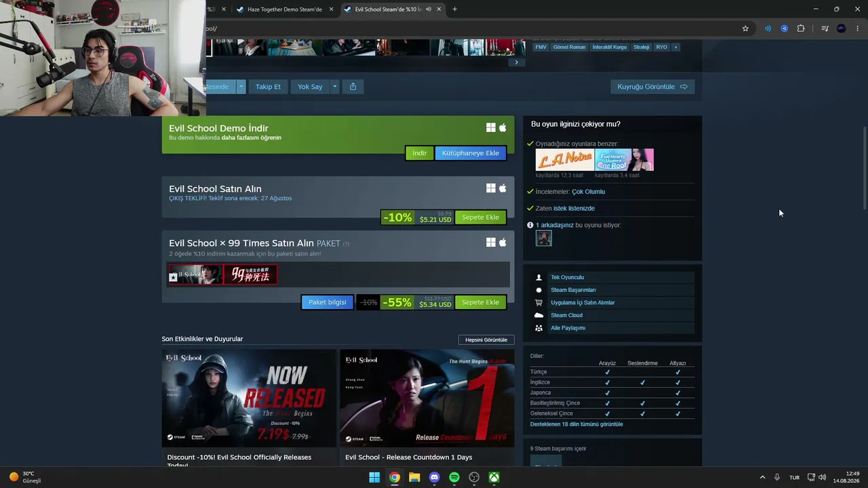Bookmark this page with the star icon
This screenshot has height=488, width=868.
click(x=745, y=28)
